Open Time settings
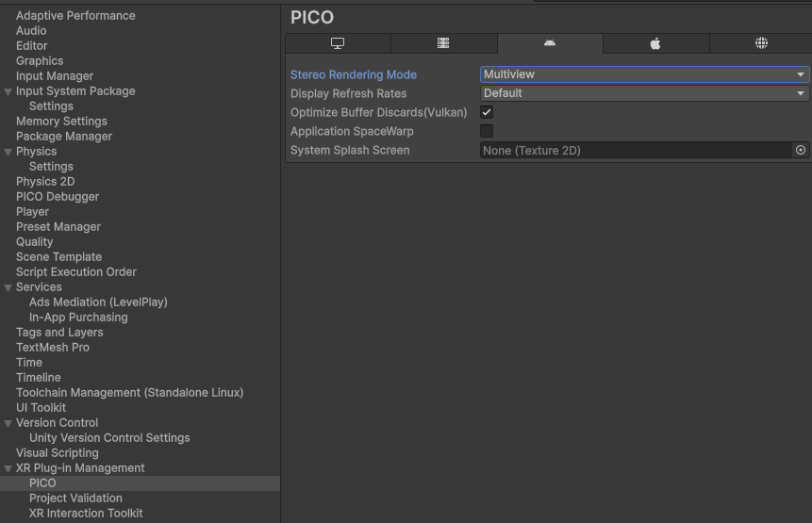Image resolution: width=812 pixels, height=523 pixels. coord(29,362)
